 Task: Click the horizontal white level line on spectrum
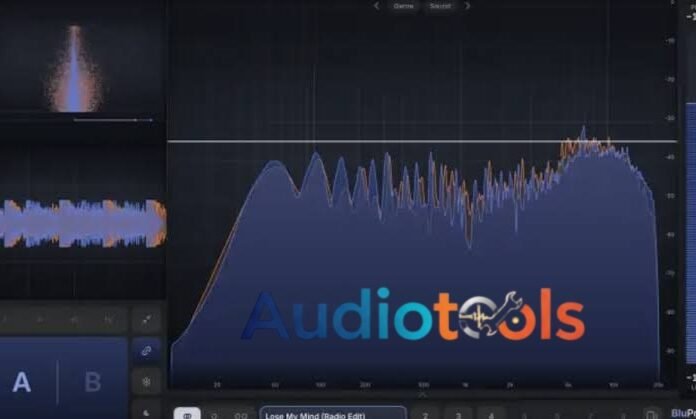tap(423, 142)
